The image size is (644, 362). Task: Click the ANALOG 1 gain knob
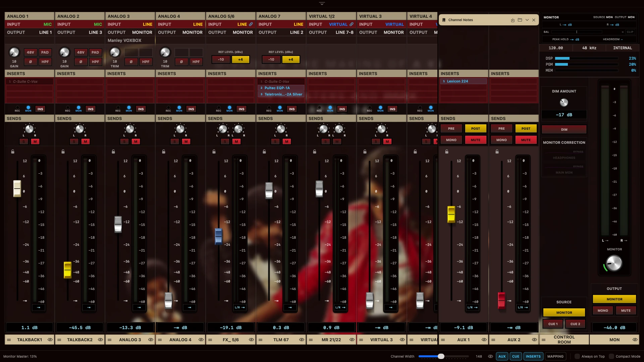coord(14,52)
